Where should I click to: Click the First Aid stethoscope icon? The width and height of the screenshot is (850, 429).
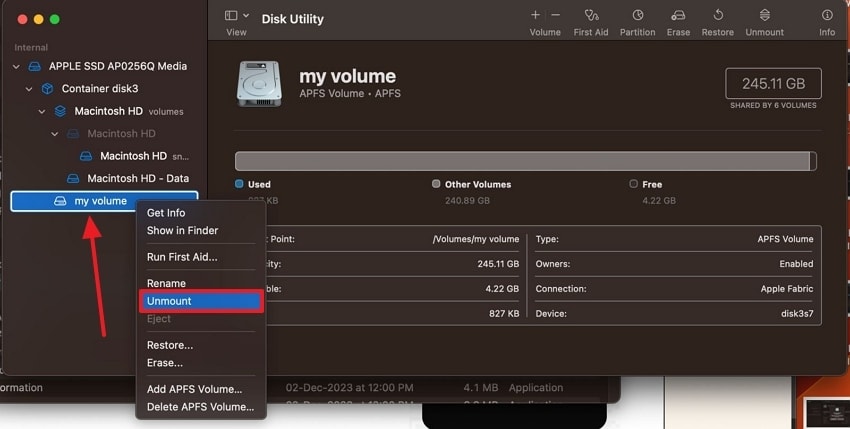[591, 15]
